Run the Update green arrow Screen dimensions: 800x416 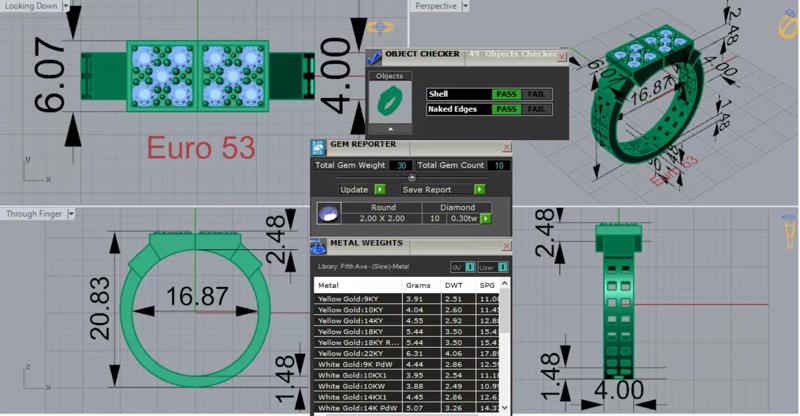380,189
